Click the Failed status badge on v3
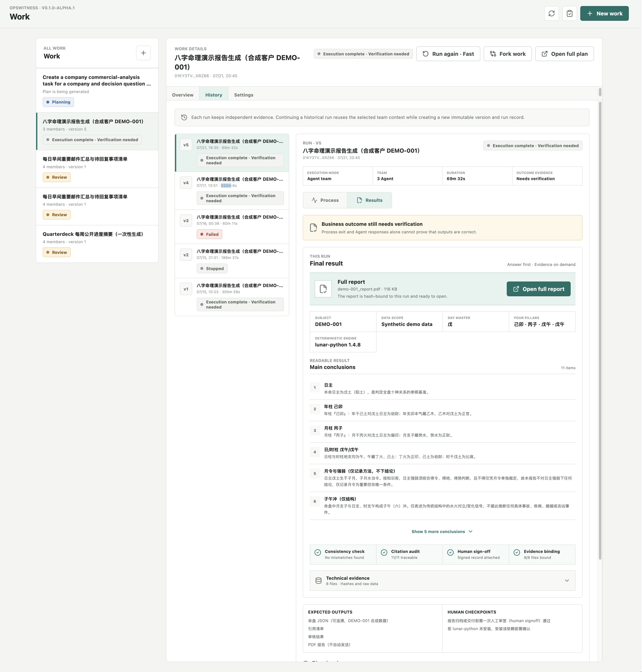Viewport: 642px width, 672px height. pos(209,234)
